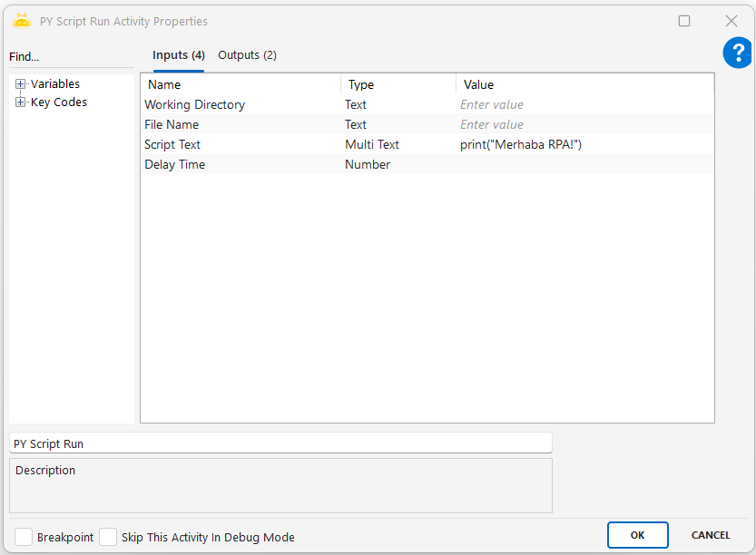Toggle Skip This Activity In Debug Mode
This screenshot has width=756, height=555.
coord(108,537)
